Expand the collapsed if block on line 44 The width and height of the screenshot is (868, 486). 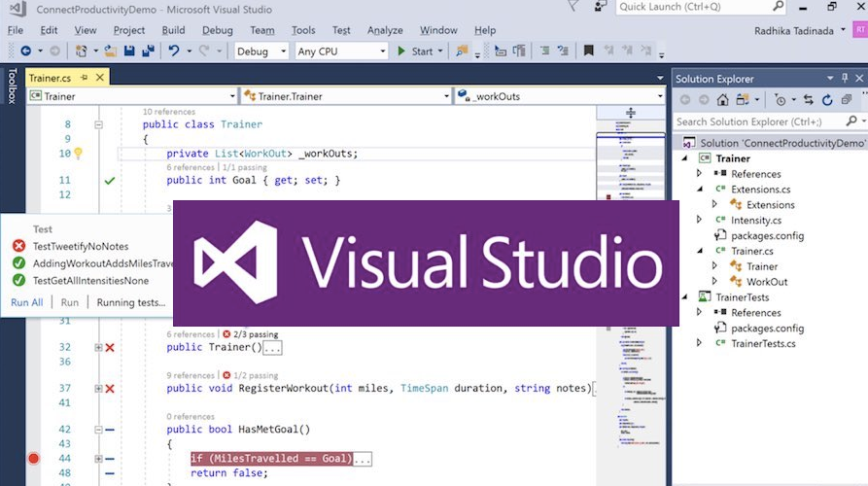point(98,459)
